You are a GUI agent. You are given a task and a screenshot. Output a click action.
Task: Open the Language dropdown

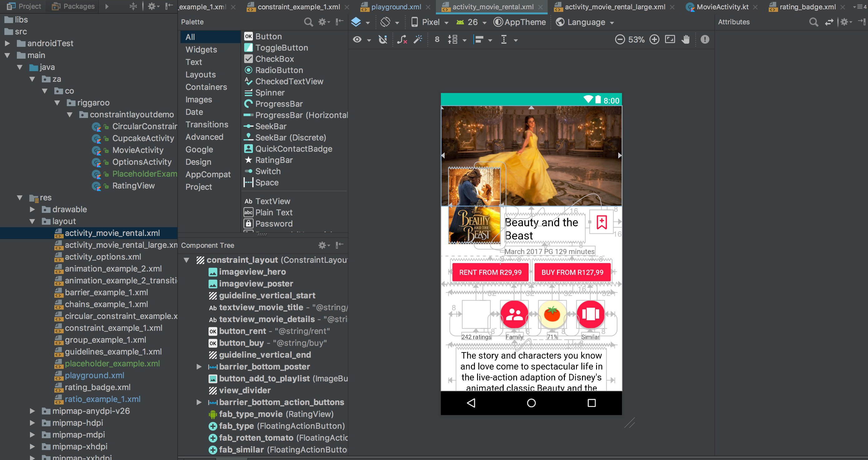pos(585,22)
